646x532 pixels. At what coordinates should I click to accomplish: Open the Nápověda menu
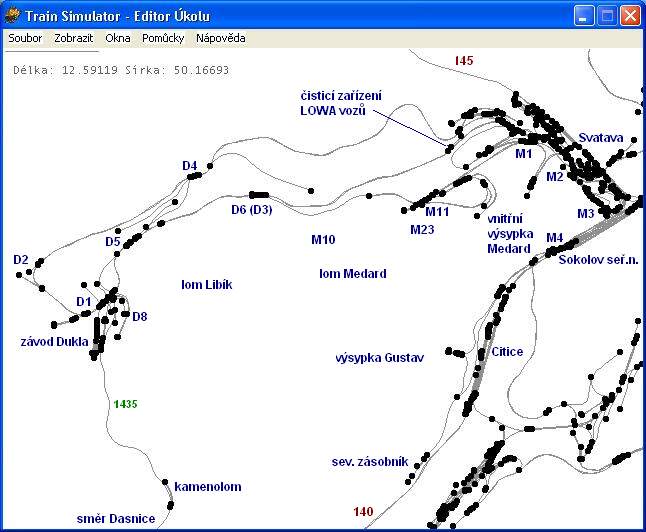click(220, 38)
